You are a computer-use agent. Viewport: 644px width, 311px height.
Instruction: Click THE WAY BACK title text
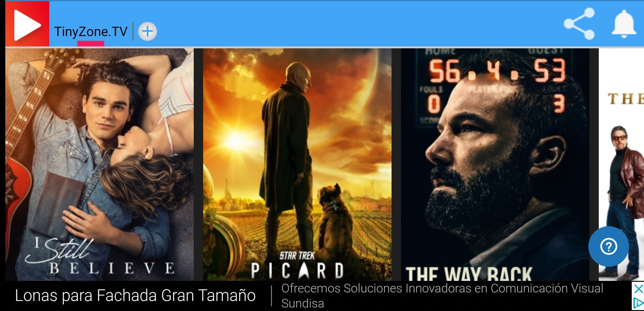point(468,273)
